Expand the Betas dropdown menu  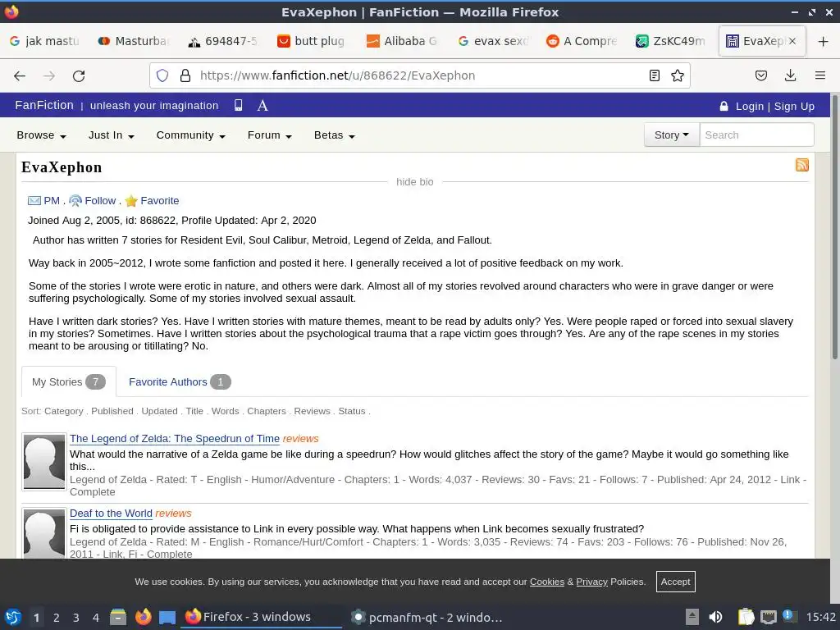pos(335,135)
